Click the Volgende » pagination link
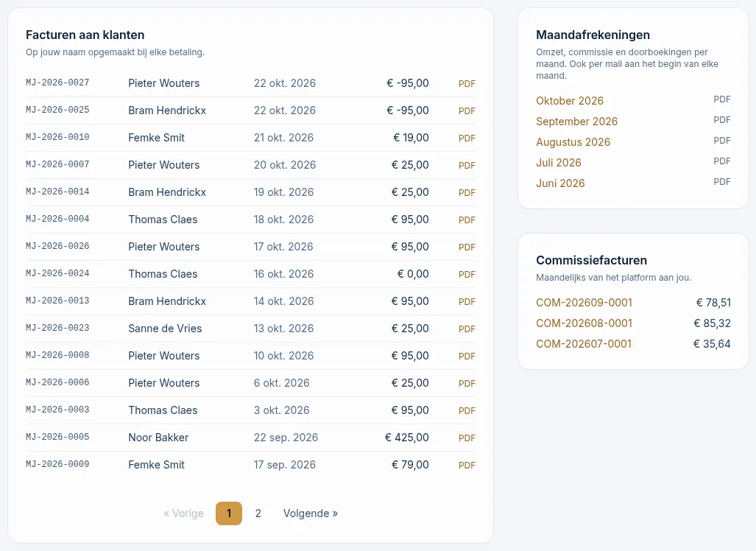756x551 pixels. click(311, 513)
